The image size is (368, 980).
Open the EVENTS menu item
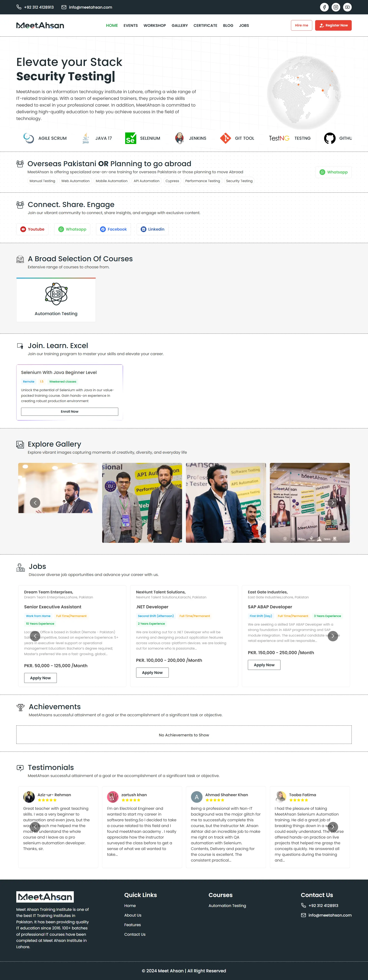click(x=131, y=25)
